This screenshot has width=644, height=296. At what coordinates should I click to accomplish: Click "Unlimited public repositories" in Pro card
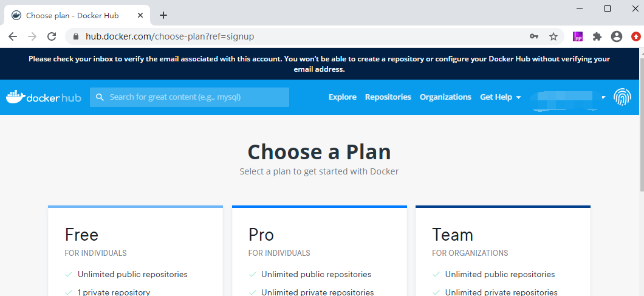pyautogui.click(x=317, y=274)
